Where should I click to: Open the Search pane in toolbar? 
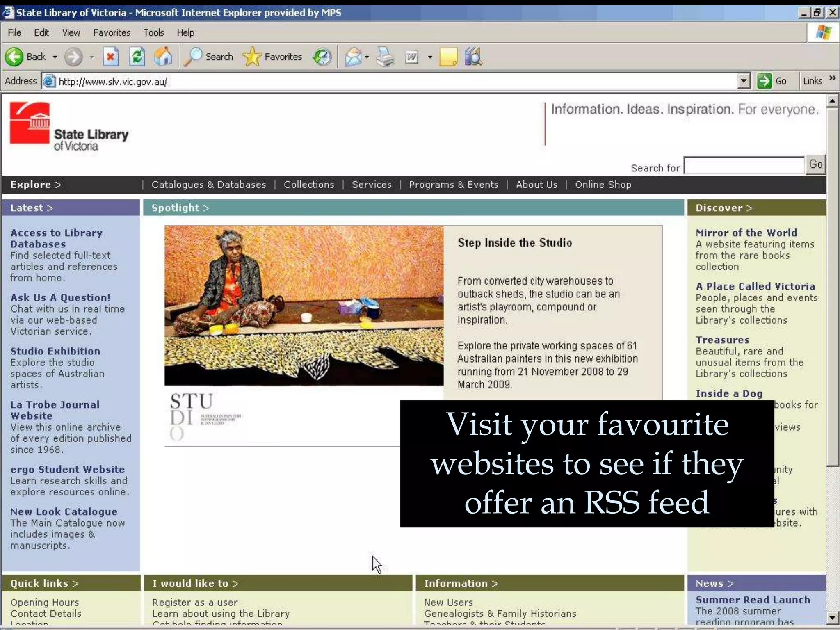point(208,57)
